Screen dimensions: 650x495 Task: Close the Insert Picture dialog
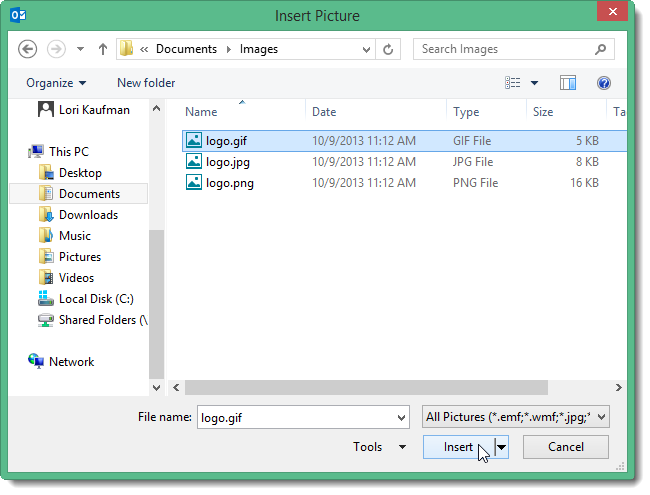click(612, 12)
